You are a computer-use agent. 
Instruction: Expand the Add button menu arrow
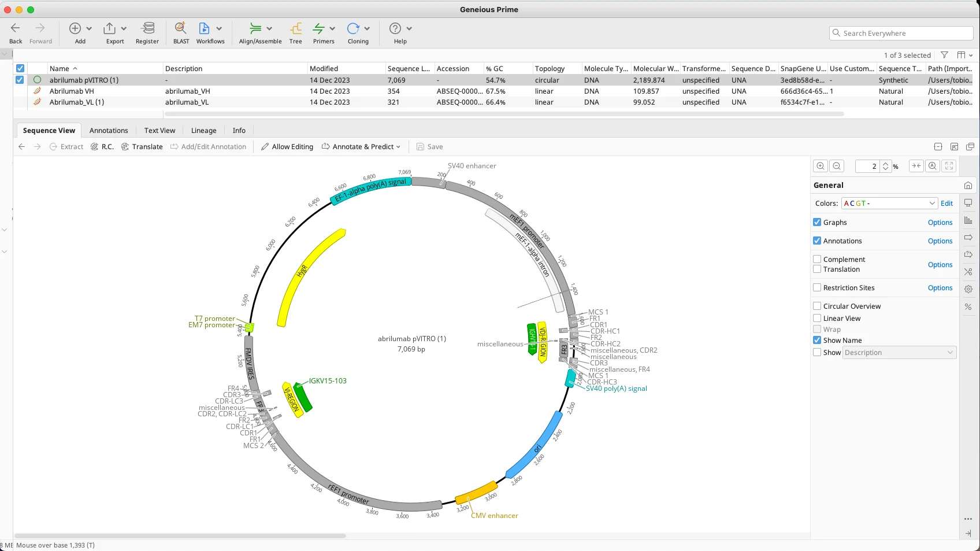[x=88, y=28]
